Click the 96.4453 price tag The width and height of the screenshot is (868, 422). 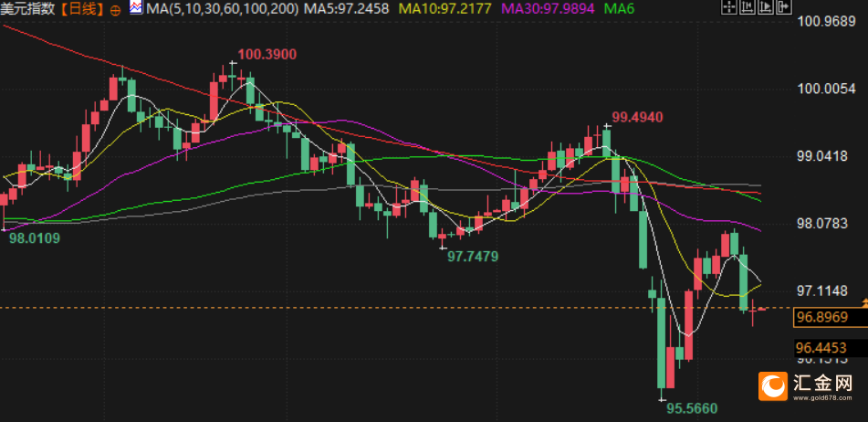pos(831,348)
